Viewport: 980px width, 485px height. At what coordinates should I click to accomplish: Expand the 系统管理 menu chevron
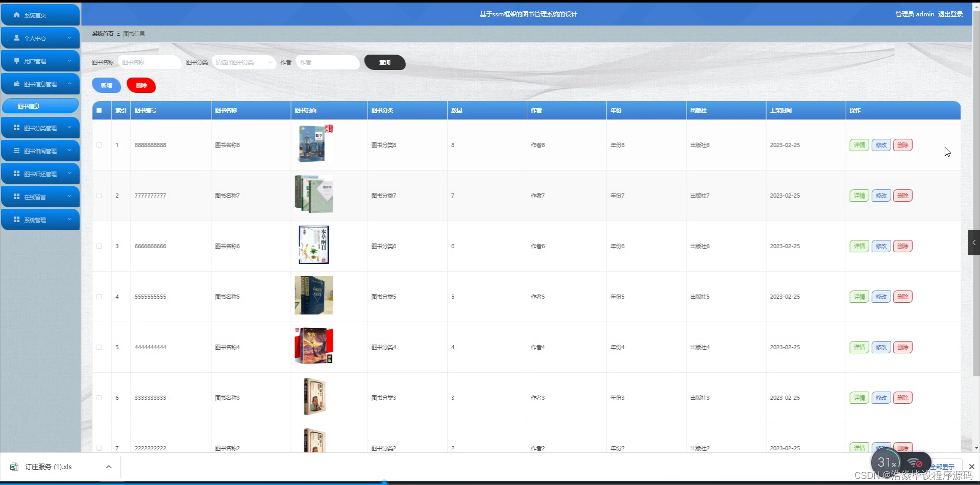(70, 220)
